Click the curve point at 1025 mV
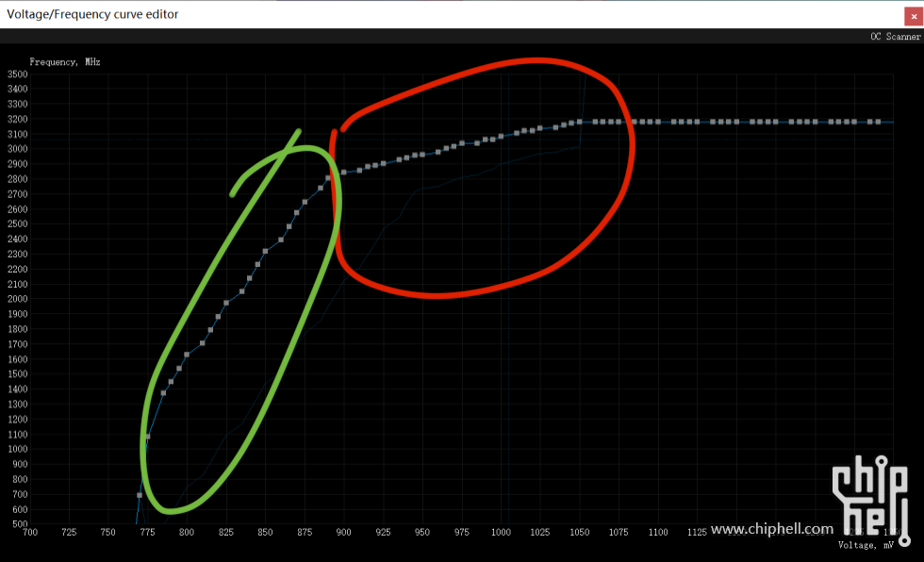Viewport: 924px width, 562px height. coord(540,127)
